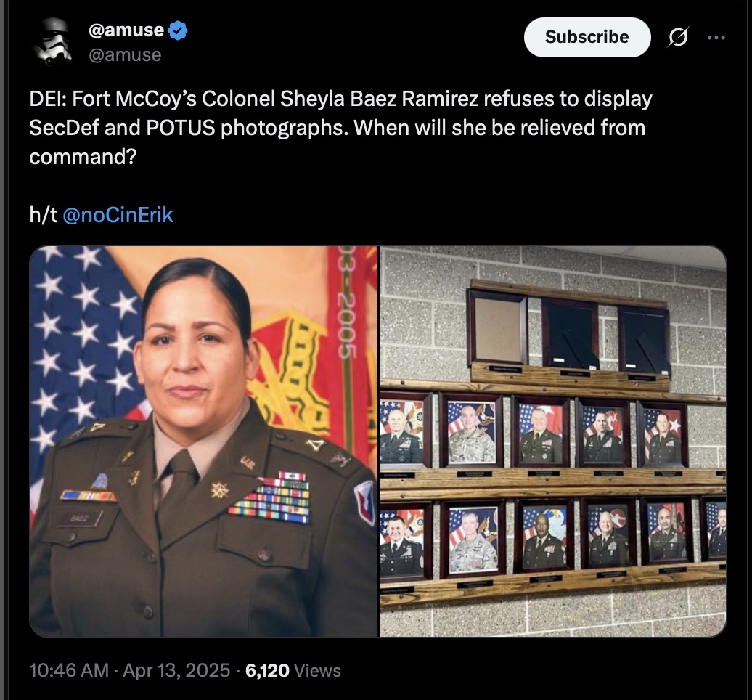Viewport: 752px width, 700px height.
Task: Click the stormtrooper profile avatar
Action: click(x=53, y=41)
